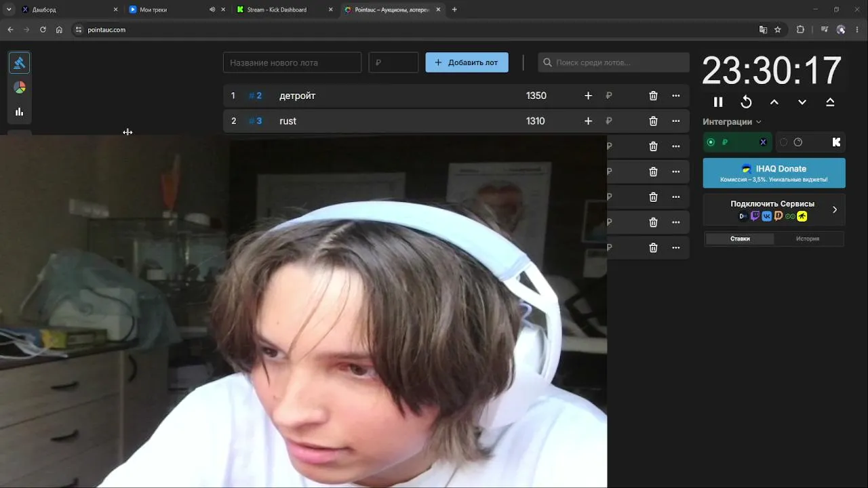Toggle the dotted circle in the Kick integration
The image size is (868, 488).
pyautogui.click(x=783, y=142)
